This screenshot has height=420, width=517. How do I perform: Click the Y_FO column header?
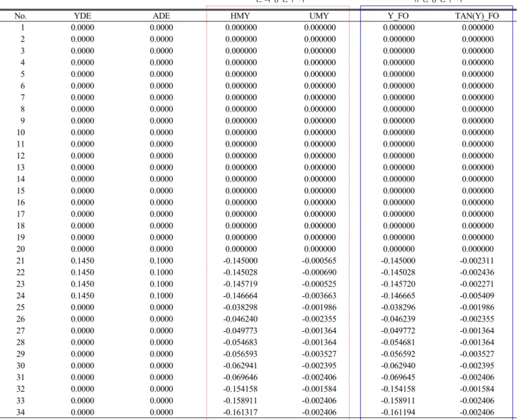398,16
